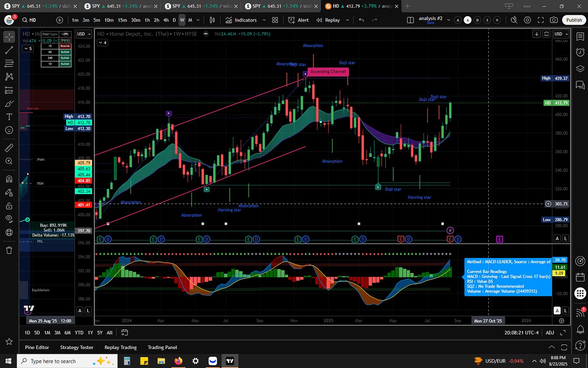The image size is (588, 368).
Task: Open favorites star in left toolbar
Action: [9, 342]
